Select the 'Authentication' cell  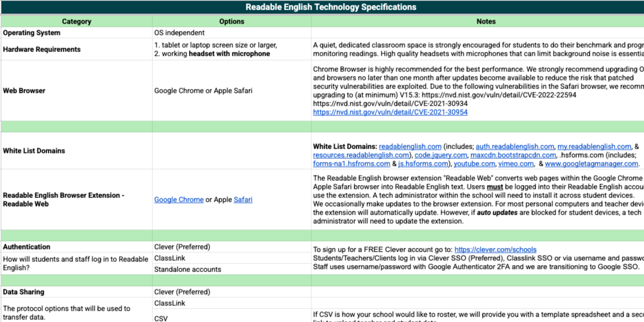76,247
